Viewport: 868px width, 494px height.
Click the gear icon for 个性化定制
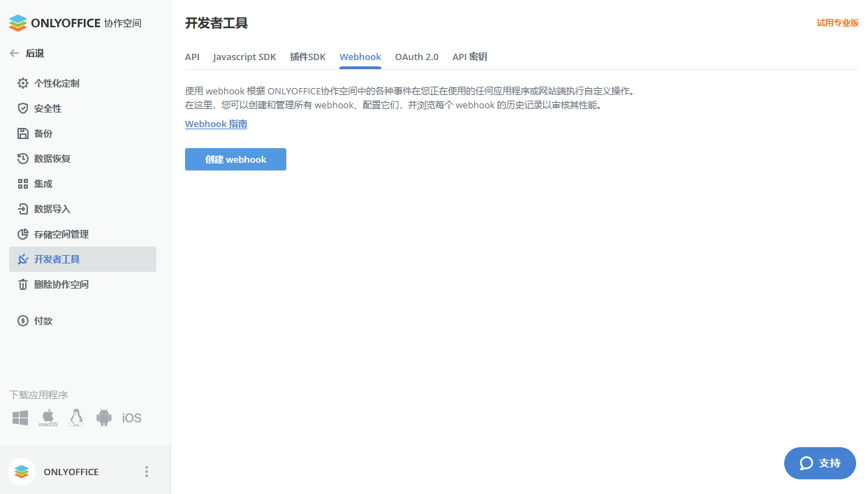coord(23,83)
